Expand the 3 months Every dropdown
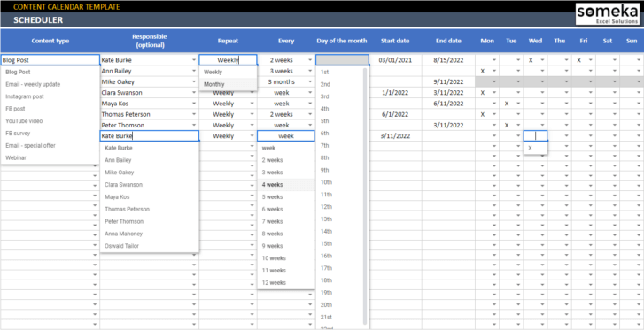 (x=310, y=81)
